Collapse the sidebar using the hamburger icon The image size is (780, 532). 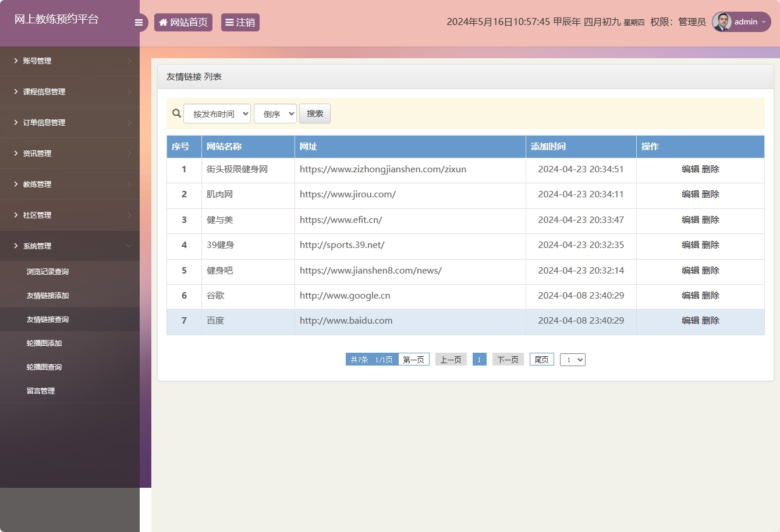coord(139,22)
